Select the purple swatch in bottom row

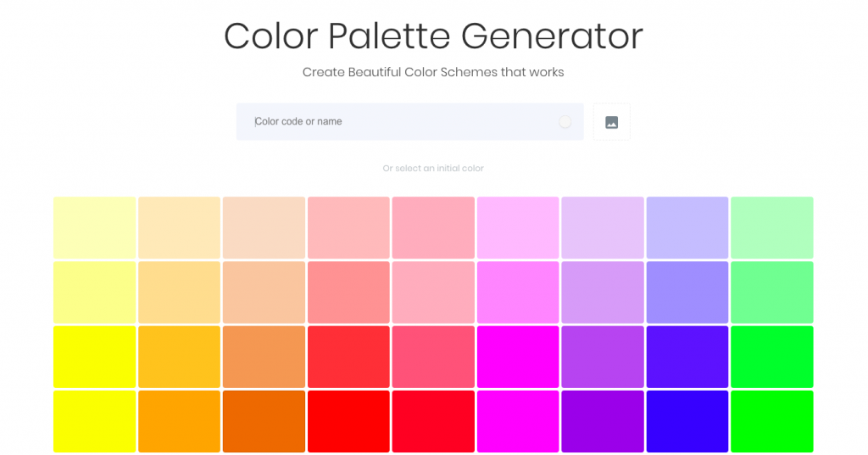click(x=602, y=421)
